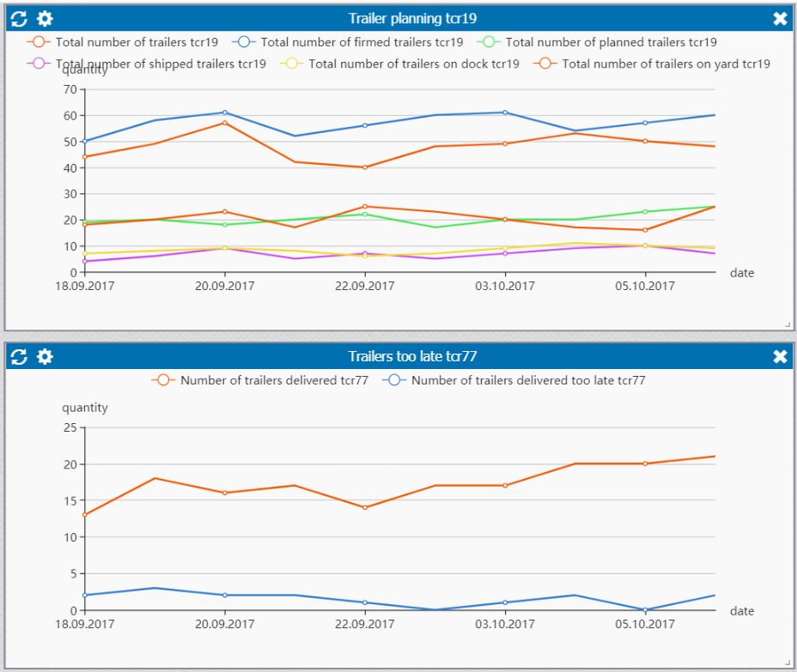Open settings gear for Trailer planning tcr19 widget
The image size is (797, 672).
click(x=44, y=17)
